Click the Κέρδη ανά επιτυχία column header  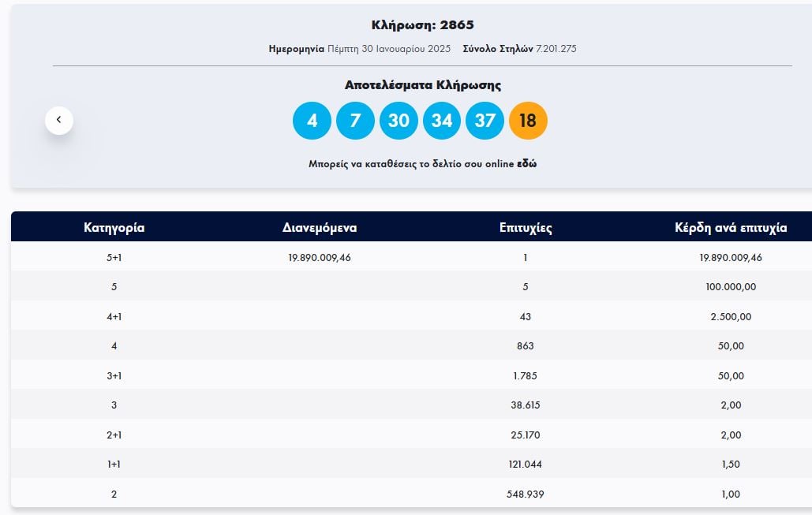coord(731,228)
